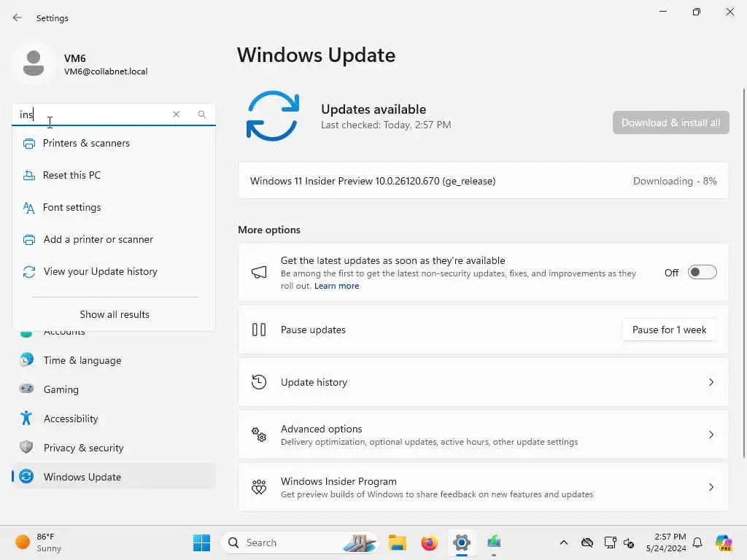
Task: Launch File Explorer from the taskbar
Action: [398, 542]
